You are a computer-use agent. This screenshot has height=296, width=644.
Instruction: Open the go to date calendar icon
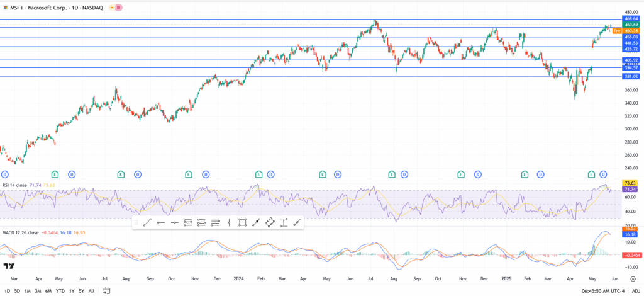pyautogui.click(x=107, y=290)
